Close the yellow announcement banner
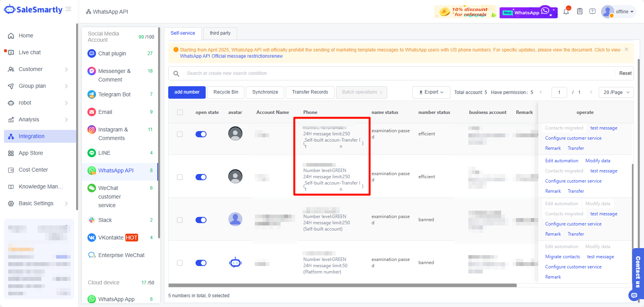The width and height of the screenshot is (644, 307). 626,50
